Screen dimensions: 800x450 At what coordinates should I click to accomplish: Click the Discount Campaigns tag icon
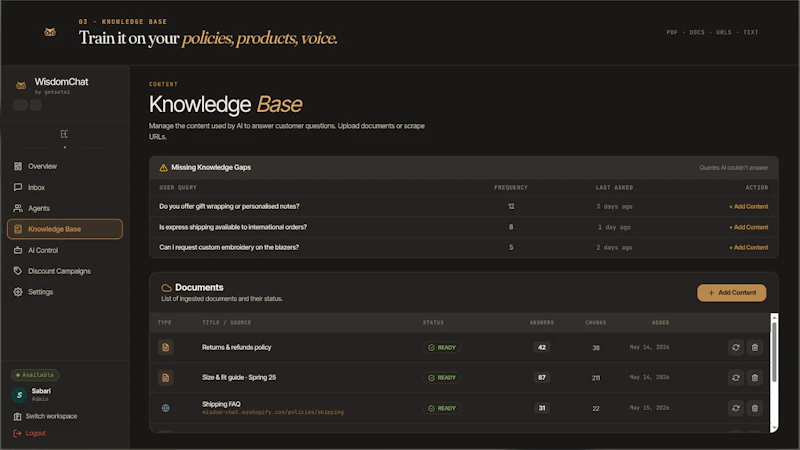tap(18, 271)
